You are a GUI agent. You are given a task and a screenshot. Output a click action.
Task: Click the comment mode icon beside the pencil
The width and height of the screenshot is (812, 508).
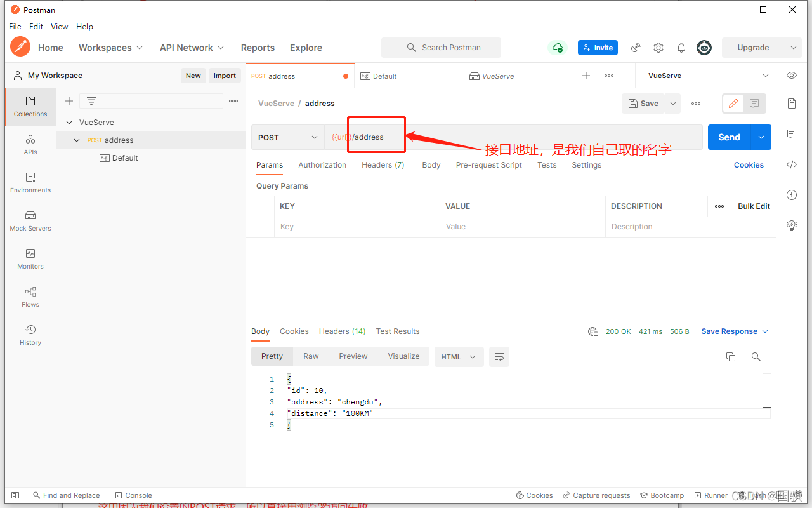pyautogui.click(x=754, y=104)
